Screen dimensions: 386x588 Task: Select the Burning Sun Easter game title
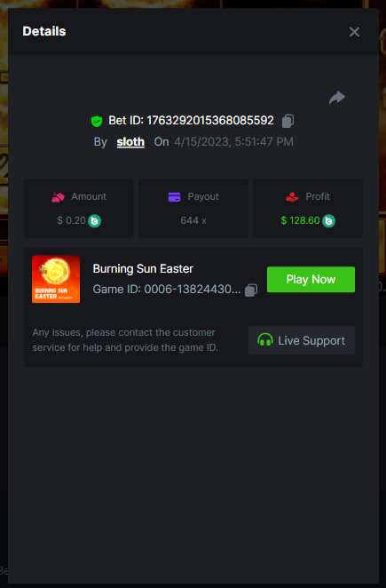click(143, 269)
